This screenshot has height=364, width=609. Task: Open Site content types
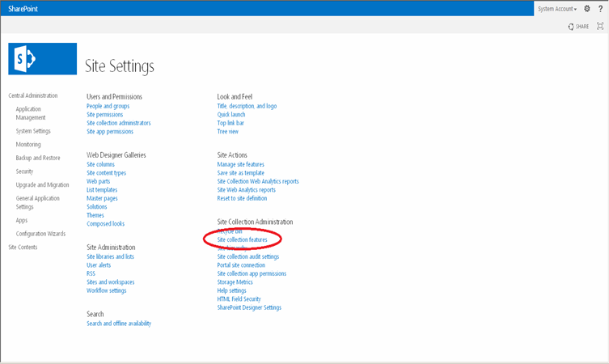(106, 173)
